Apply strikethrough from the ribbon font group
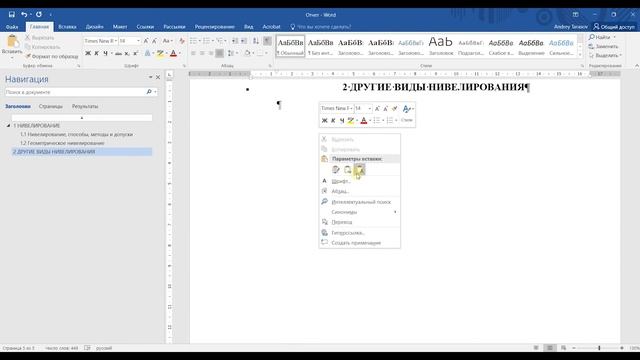The width and height of the screenshot is (640, 360). 118,53
